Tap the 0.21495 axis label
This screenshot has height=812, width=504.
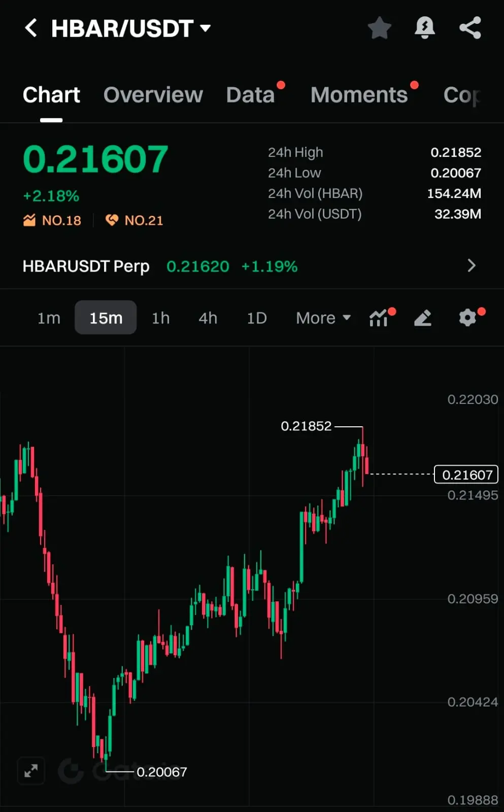[x=473, y=495]
